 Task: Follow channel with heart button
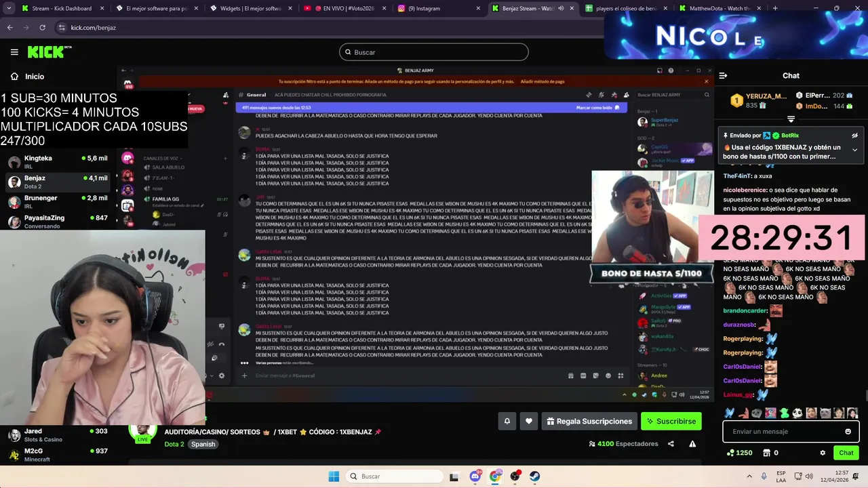point(529,421)
